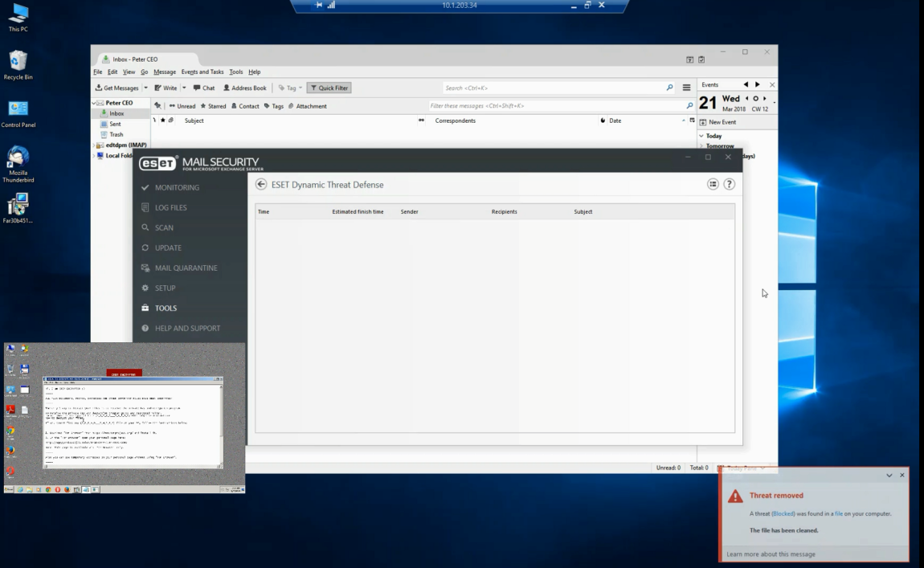Open the Go menu in Thunderbird
The image size is (924, 568).
[145, 72]
